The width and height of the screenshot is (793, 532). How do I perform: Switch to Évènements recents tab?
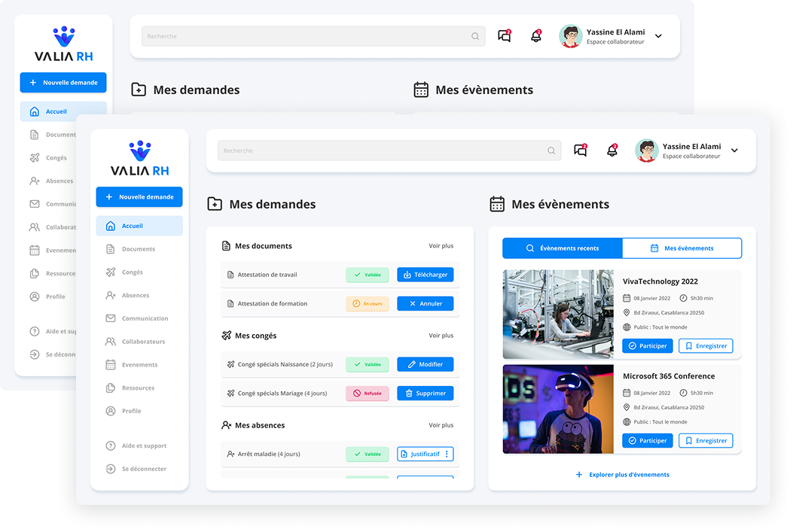(563, 248)
